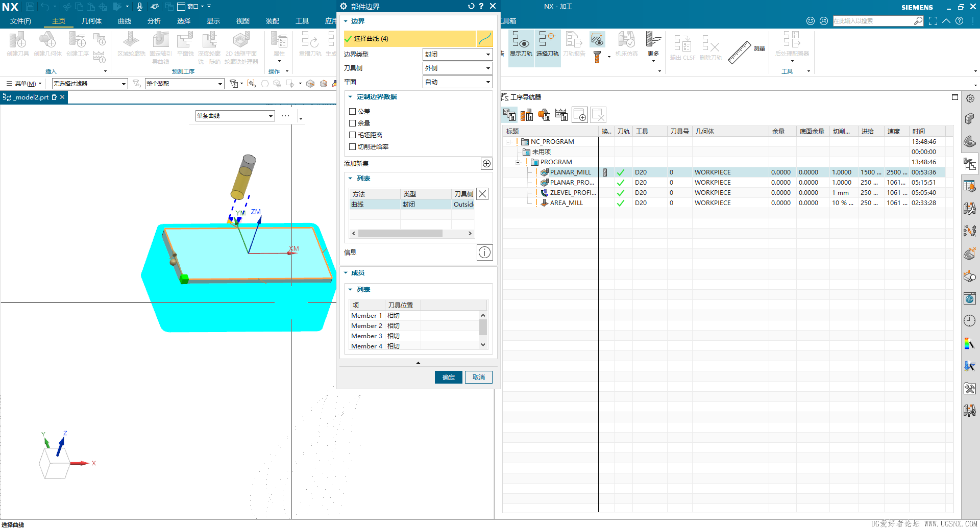Click the search magnifier icon
Image resolution: width=980 pixels, height=530 pixels.
click(918, 21)
